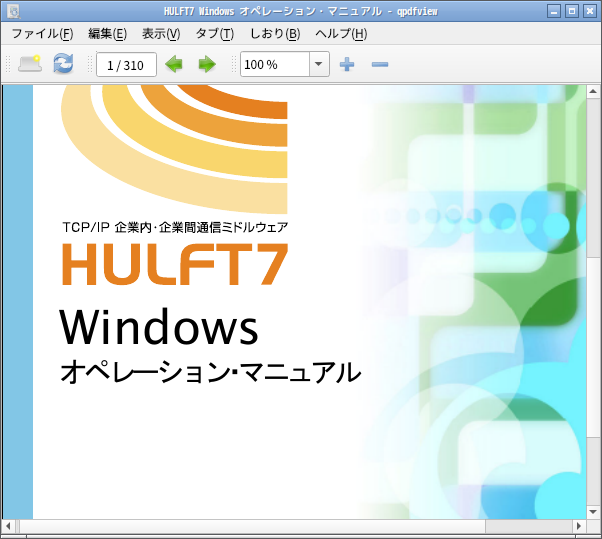Click the horizontal scrollbar left arrow
The width and height of the screenshot is (602, 539).
[8, 526]
